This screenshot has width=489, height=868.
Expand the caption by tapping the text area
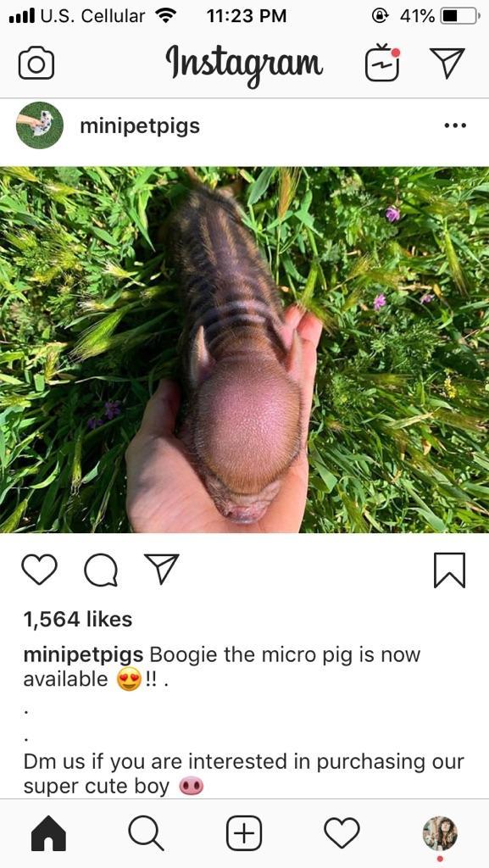[x=244, y=721]
